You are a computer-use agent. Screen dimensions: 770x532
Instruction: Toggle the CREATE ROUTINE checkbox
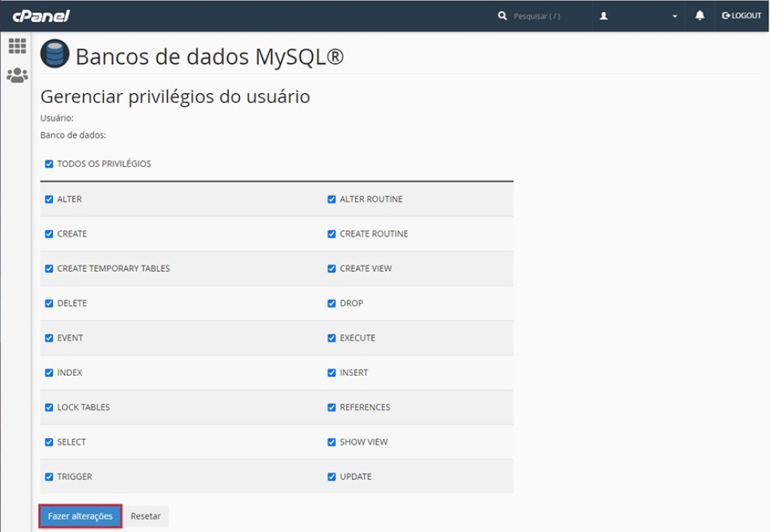[x=332, y=234]
